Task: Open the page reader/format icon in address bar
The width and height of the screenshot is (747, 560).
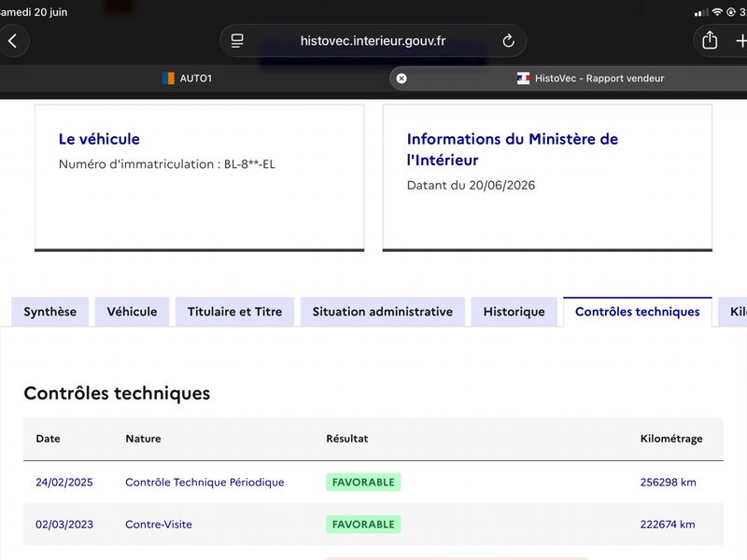Action: tap(237, 41)
